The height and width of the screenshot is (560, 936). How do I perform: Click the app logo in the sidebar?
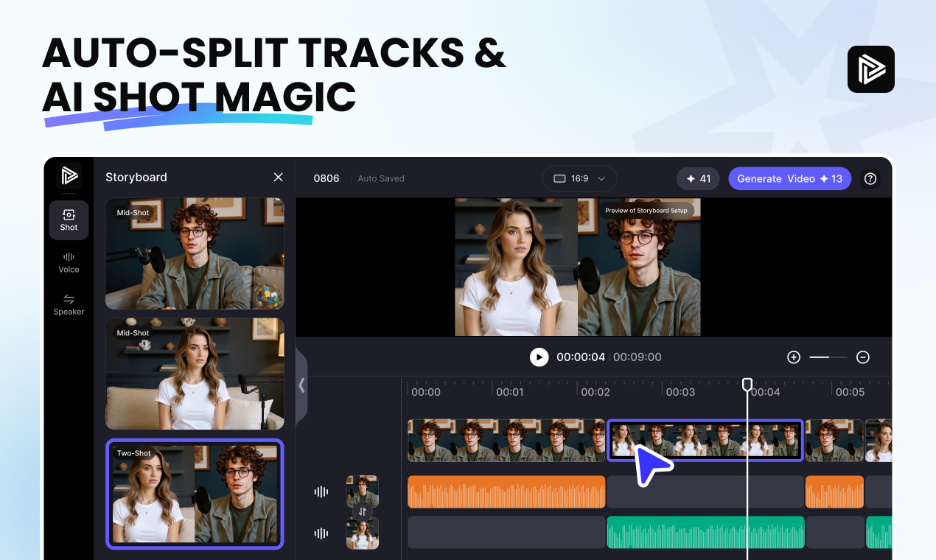(69, 175)
